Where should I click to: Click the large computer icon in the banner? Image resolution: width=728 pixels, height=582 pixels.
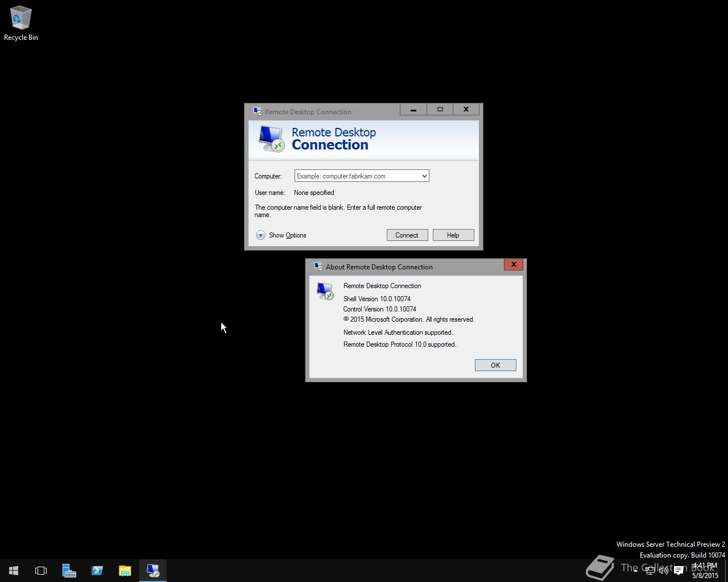coord(271,139)
